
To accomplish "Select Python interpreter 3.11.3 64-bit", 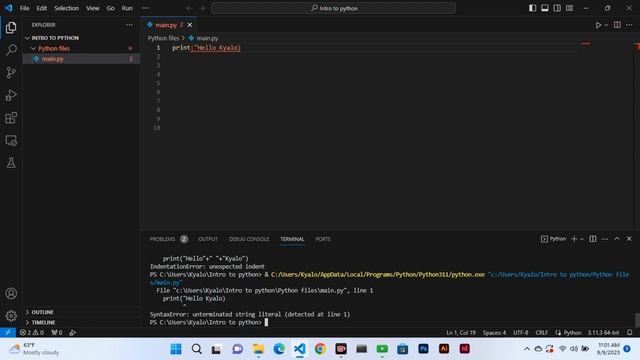I will [603, 332].
